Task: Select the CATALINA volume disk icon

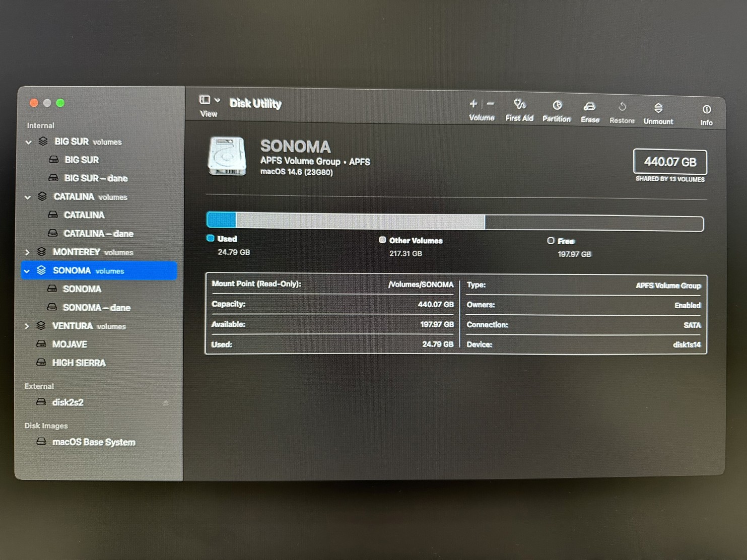Action: [53, 215]
